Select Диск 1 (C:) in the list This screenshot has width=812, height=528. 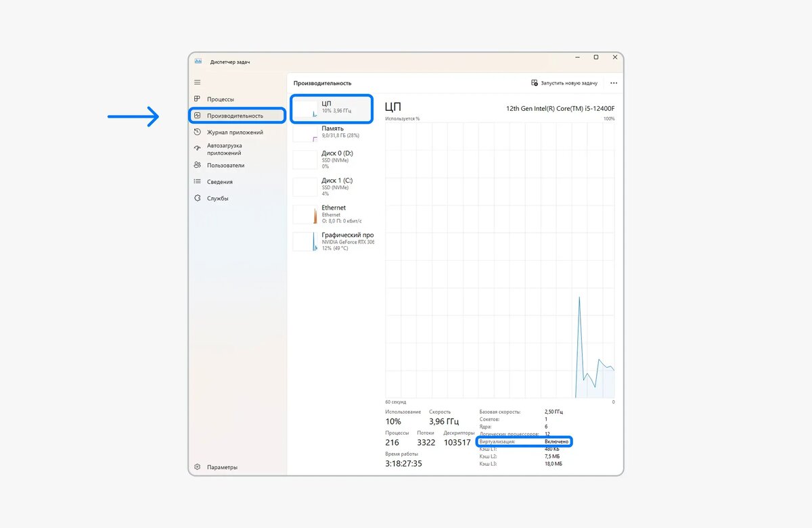332,187
